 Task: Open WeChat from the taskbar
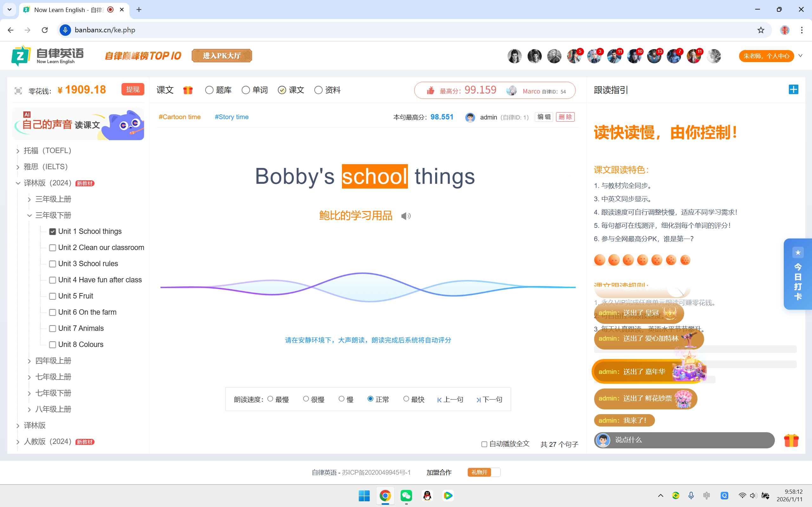tap(406, 496)
